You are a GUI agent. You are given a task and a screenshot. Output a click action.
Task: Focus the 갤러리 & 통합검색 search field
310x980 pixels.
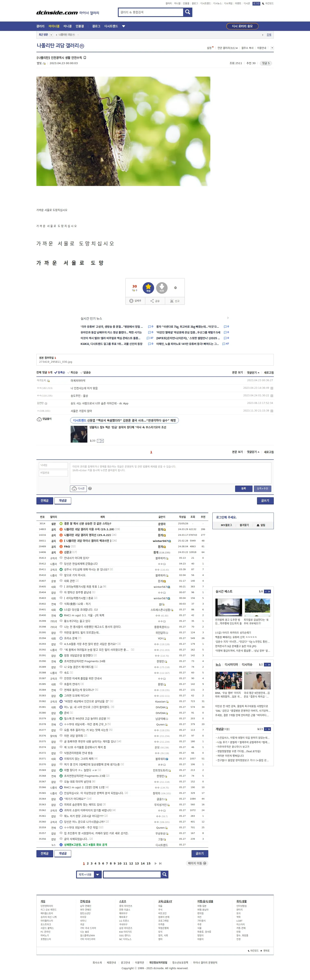tap(151, 12)
